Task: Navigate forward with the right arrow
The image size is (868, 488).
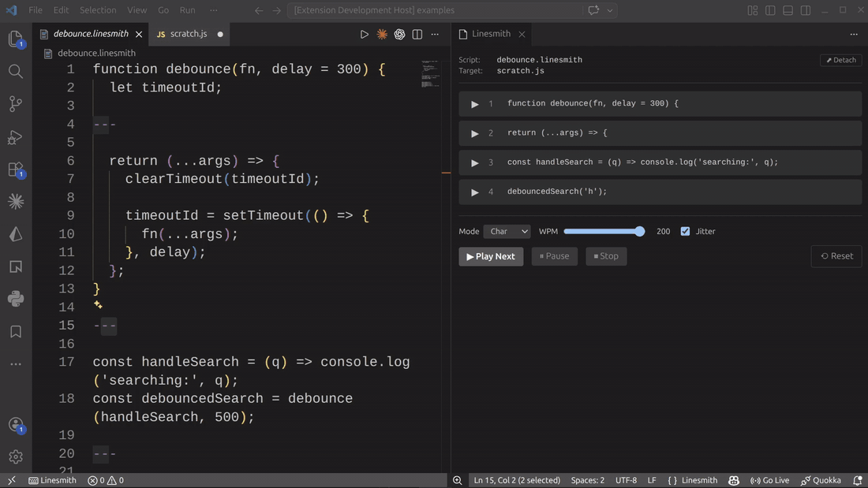Action: (276, 10)
